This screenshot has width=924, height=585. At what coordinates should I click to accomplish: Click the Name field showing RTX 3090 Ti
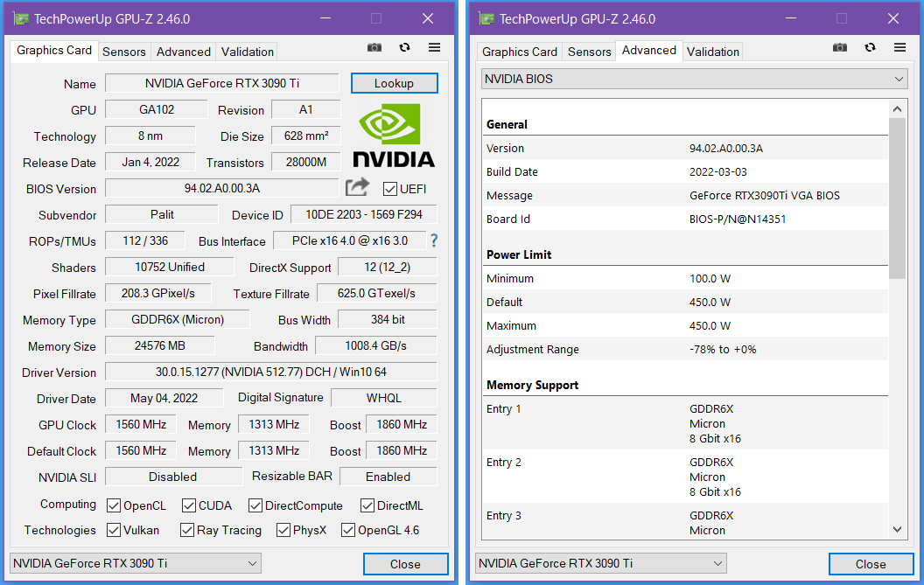pos(222,83)
